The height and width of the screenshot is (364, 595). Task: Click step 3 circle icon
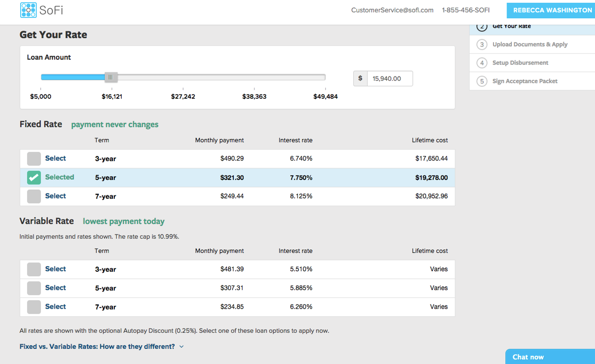tap(481, 44)
